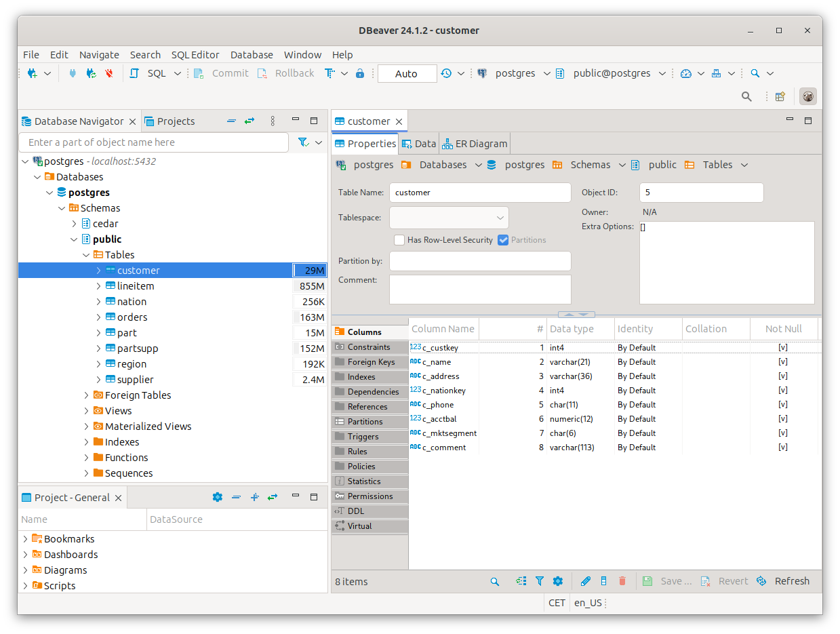
Task: Click the Comment text field
Action: pos(480,289)
